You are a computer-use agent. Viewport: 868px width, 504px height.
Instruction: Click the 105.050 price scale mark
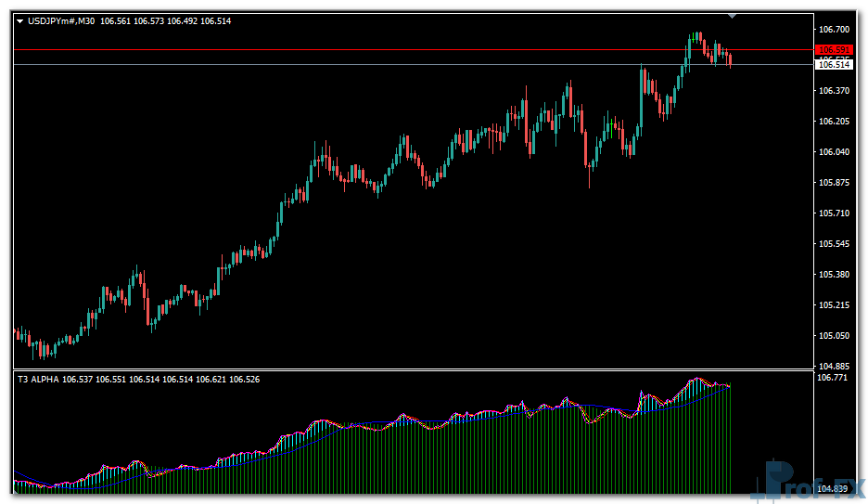[x=834, y=336]
